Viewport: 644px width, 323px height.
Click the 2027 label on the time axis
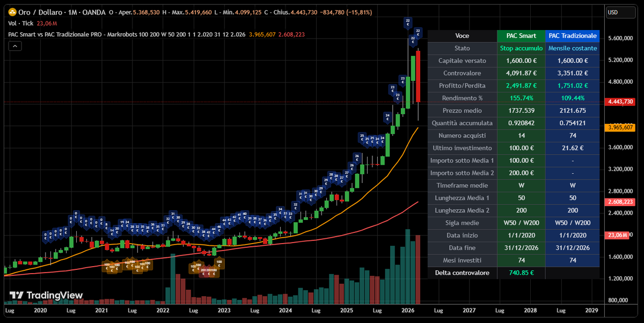point(469,310)
